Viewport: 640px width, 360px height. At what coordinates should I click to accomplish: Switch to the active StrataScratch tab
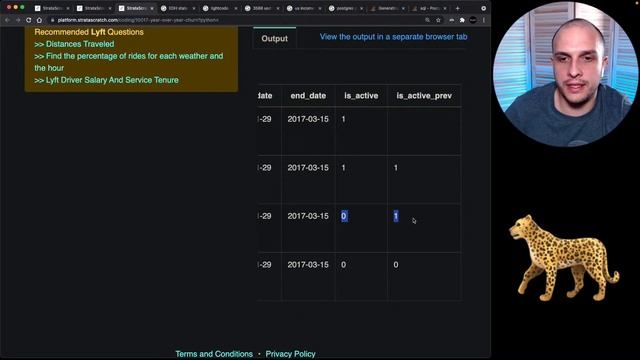click(x=136, y=8)
